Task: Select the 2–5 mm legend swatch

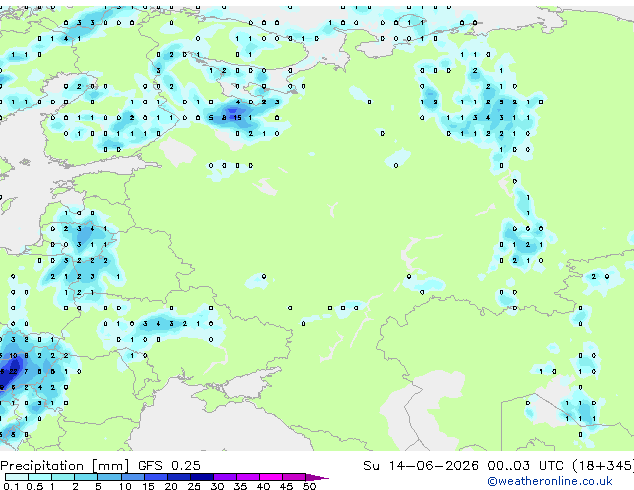Action: tap(86, 477)
